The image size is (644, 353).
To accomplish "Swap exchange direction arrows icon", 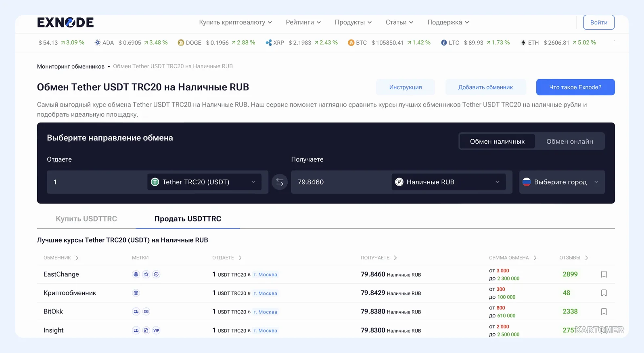I will coord(280,182).
